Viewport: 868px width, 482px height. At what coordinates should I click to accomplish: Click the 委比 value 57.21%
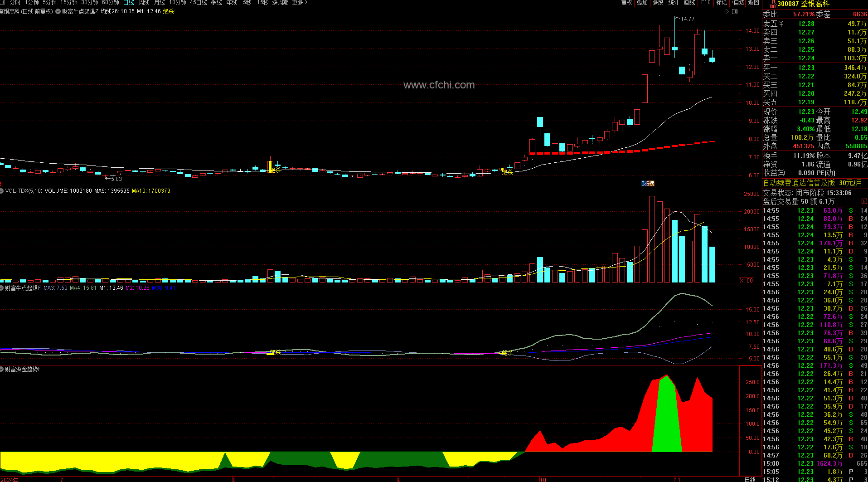(x=804, y=14)
